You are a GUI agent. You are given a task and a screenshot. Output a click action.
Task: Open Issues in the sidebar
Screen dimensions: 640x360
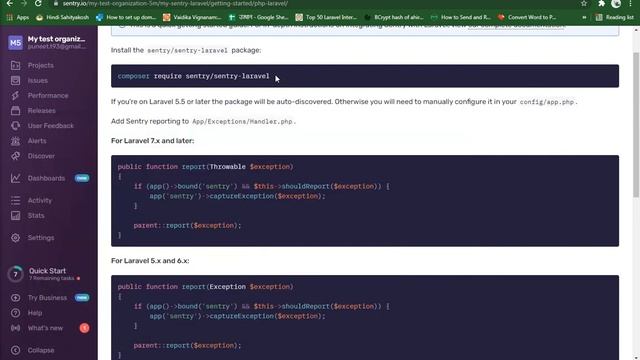tap(38, 80)
